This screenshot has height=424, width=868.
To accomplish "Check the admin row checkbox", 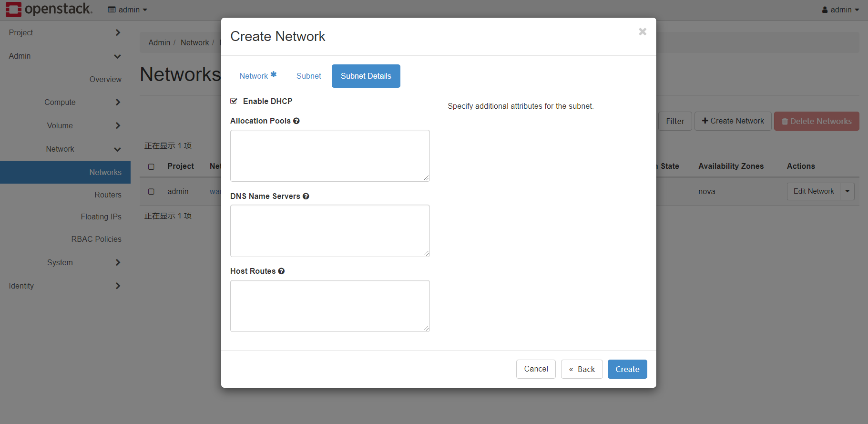I will click(x=151, y=192).
